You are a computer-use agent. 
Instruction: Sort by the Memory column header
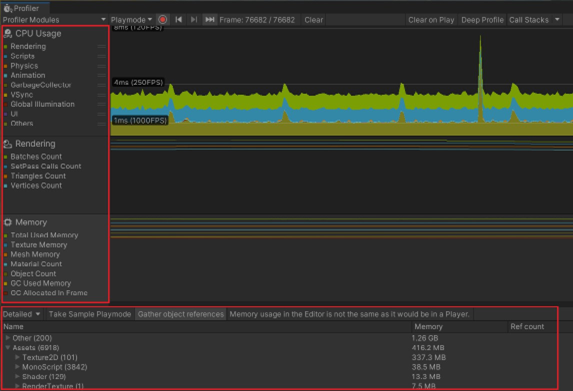click(x=459, y=327)
